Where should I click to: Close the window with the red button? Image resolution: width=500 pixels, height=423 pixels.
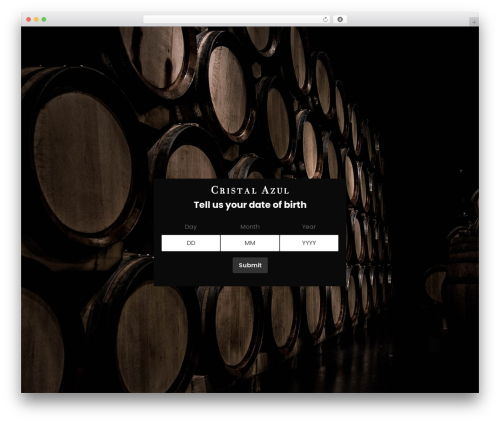tap(29, 19)
